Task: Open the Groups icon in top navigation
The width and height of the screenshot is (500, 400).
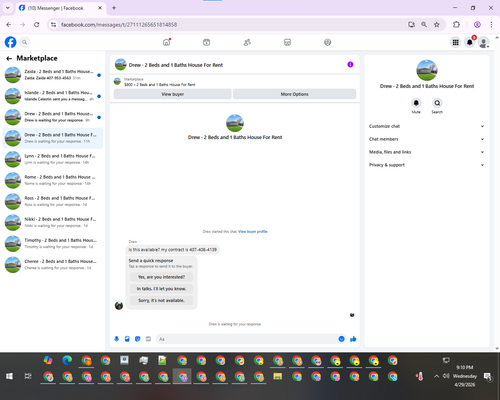Action: point(328,42)
